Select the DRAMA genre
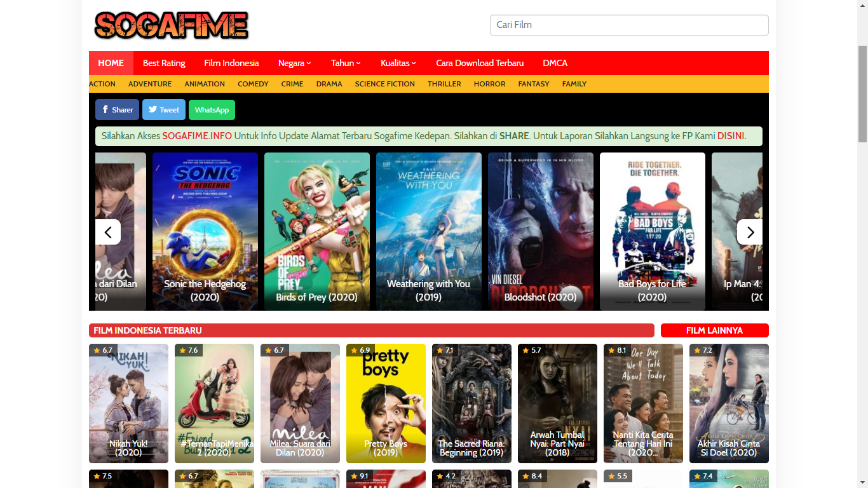Viewport: 868px width, 488px height. click(x=329, y=84)
